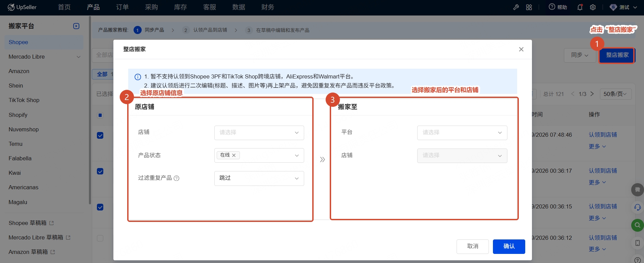Open the 50条/页 page size dropdown
The image size is (644, 263).
616,94
